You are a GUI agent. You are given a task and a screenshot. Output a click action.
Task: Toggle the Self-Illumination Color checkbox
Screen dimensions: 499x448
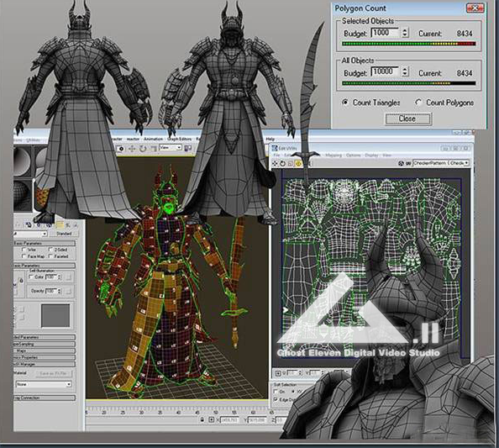[31, 277]
